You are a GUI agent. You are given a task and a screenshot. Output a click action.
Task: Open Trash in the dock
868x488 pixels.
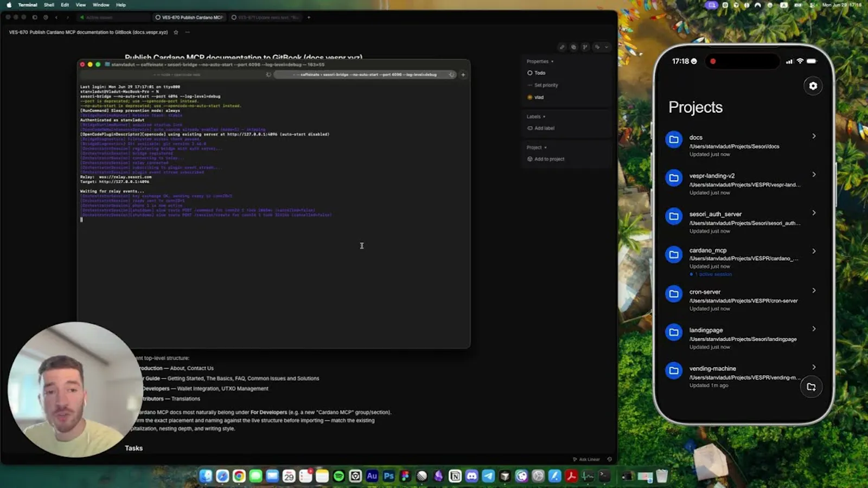click(x=662, y=476)
